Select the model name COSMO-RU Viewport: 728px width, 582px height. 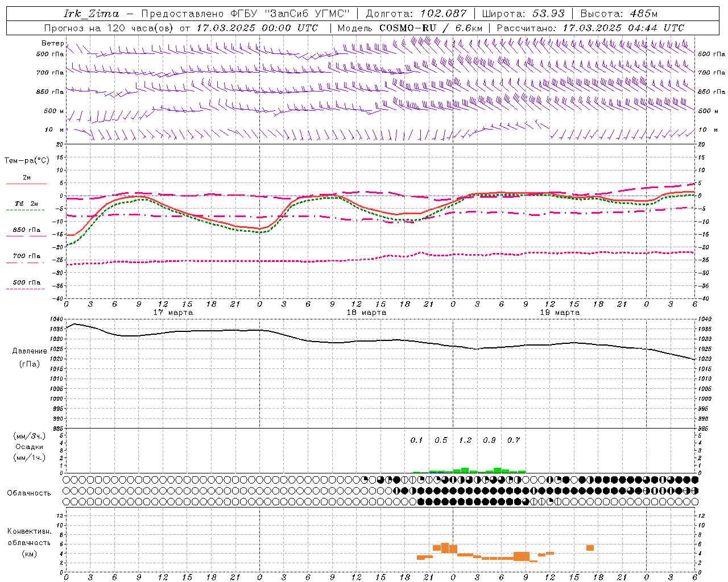pos(408,28)
